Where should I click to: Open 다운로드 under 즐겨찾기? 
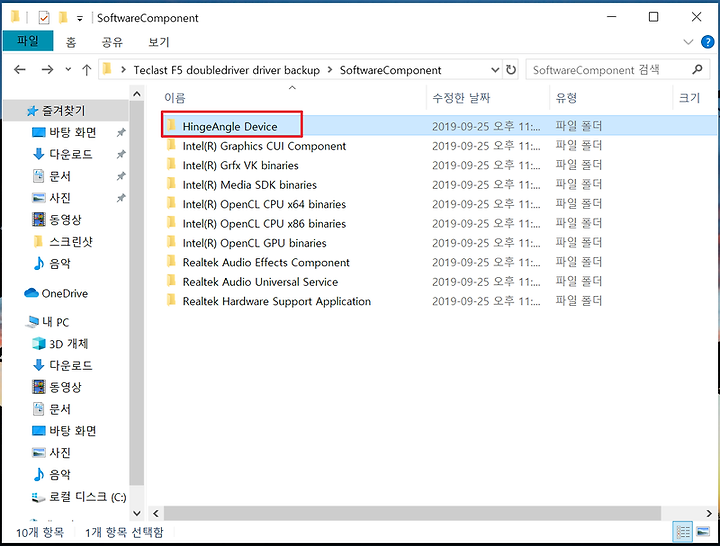tap(70, 154)
